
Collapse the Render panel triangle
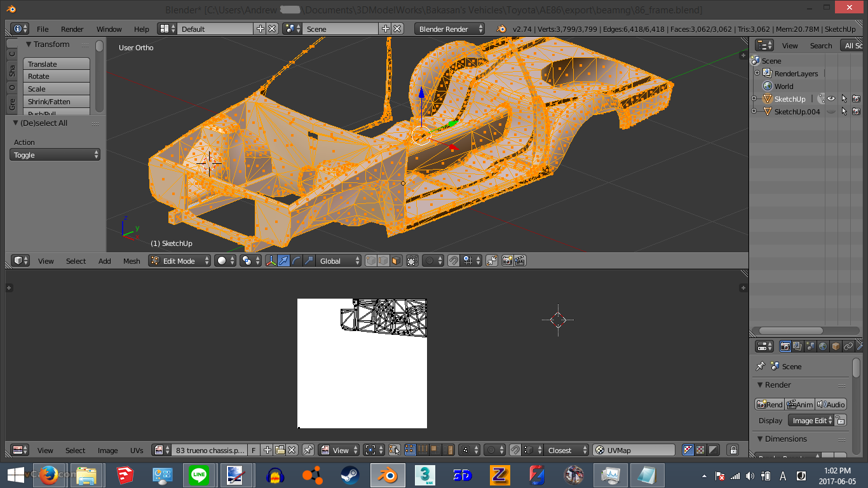tap(760, 385)
